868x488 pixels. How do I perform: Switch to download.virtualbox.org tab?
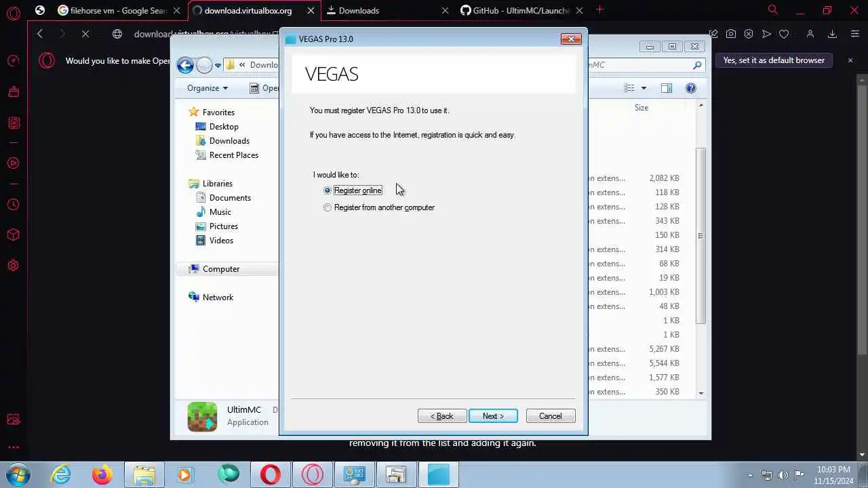click(252, 10)
